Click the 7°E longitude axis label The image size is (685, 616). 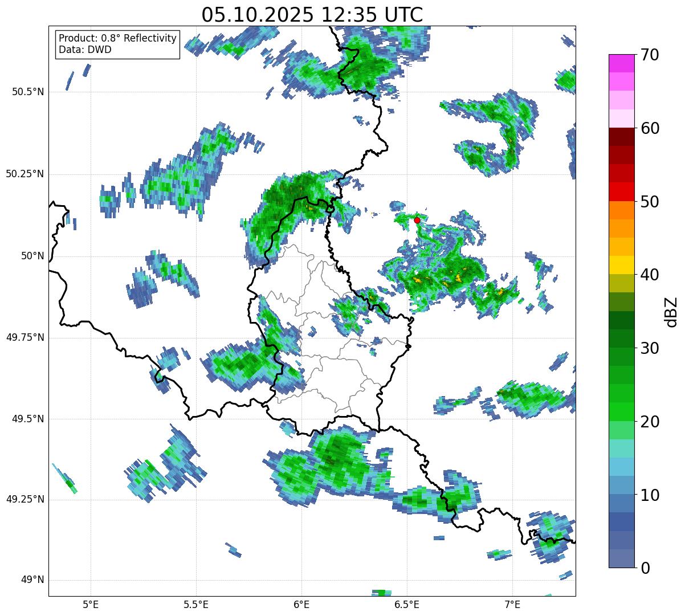coord(512,603)
